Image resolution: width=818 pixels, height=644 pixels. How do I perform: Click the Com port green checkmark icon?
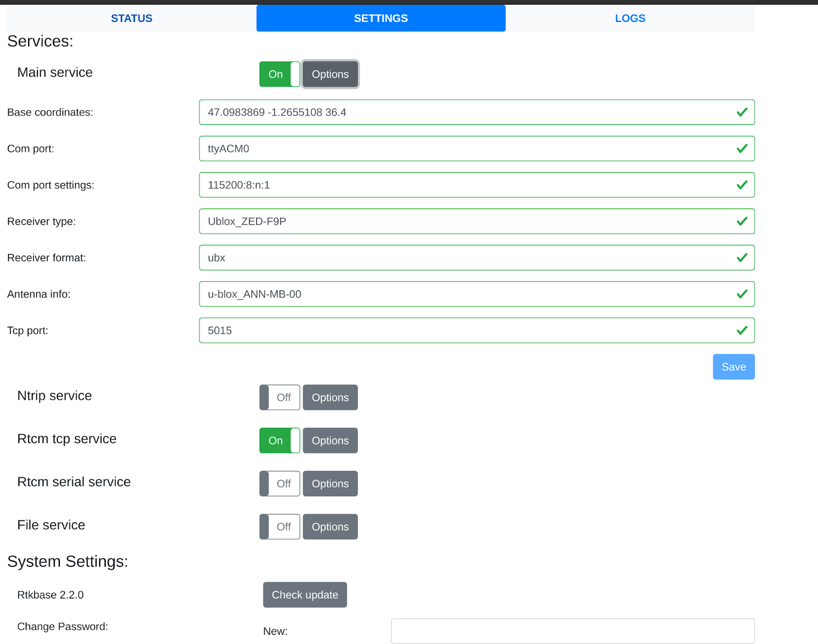click(742, 149)
